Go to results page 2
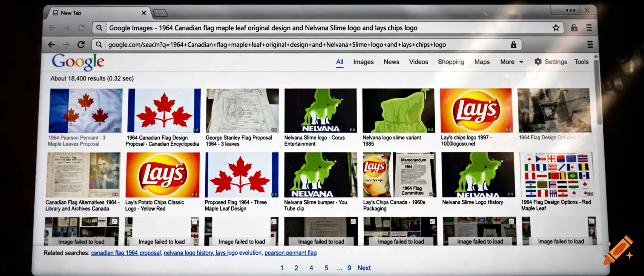The width and height of the screenshot is (644, 276). [296, 268]
